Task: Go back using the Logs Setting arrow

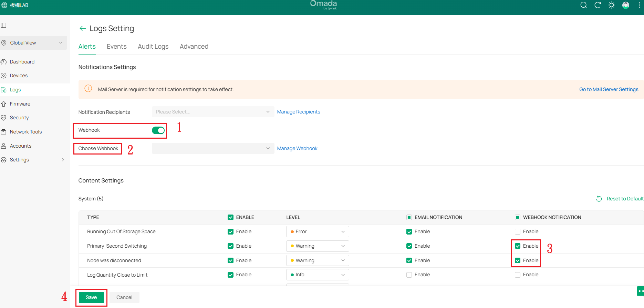Action: (82, 28)
